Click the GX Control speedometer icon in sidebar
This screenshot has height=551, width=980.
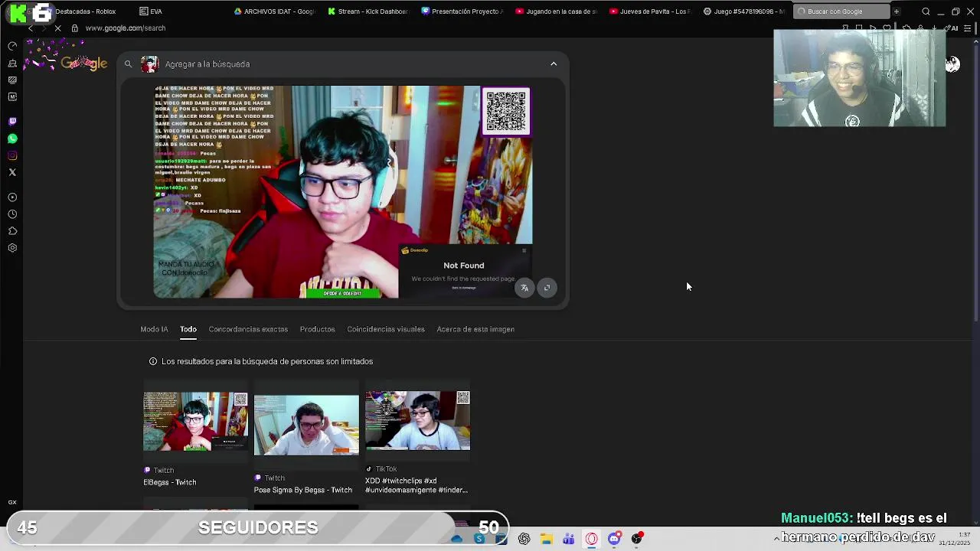click(12, 46)
